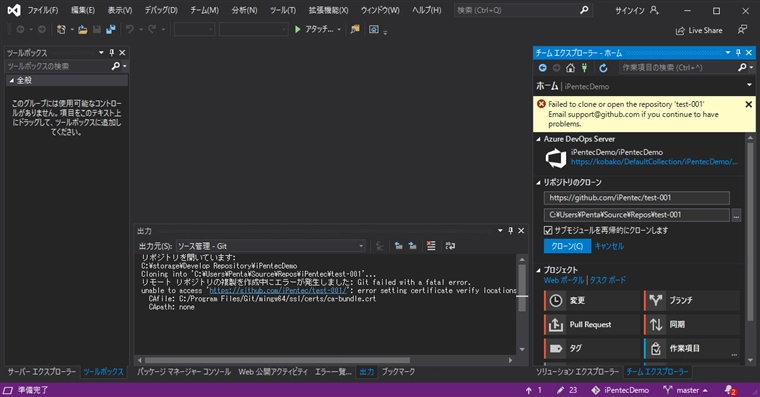The height and width of the screenshot is (397, 760).
Task: Pin toggle for Toolbox panel
Action: [x=111, y=52]
